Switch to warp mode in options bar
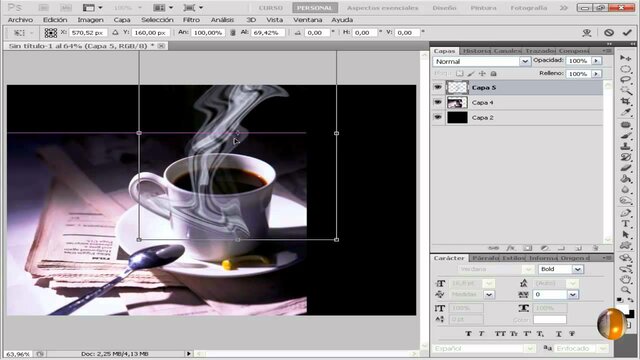Screen dimensions: 640x360 pyautogui.click(x=587, y=33)
